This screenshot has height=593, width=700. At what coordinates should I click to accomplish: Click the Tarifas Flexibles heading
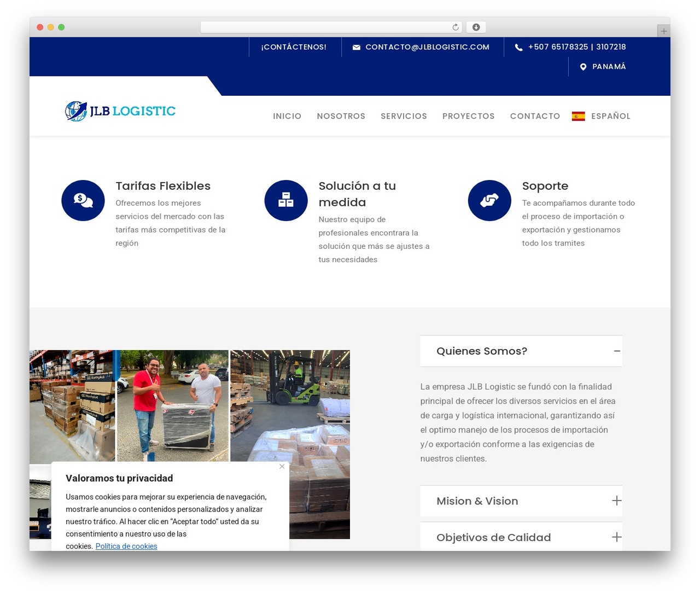coord(163,186)
